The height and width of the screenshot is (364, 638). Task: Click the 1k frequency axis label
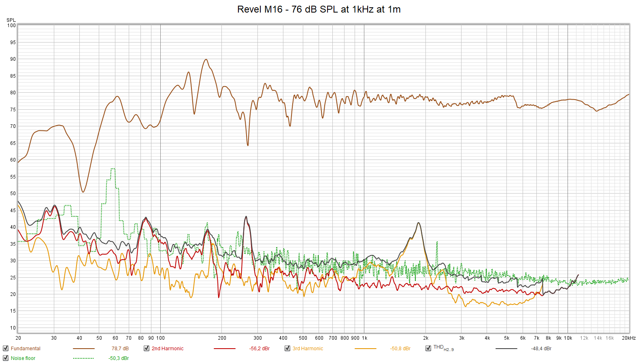point(364,338)
